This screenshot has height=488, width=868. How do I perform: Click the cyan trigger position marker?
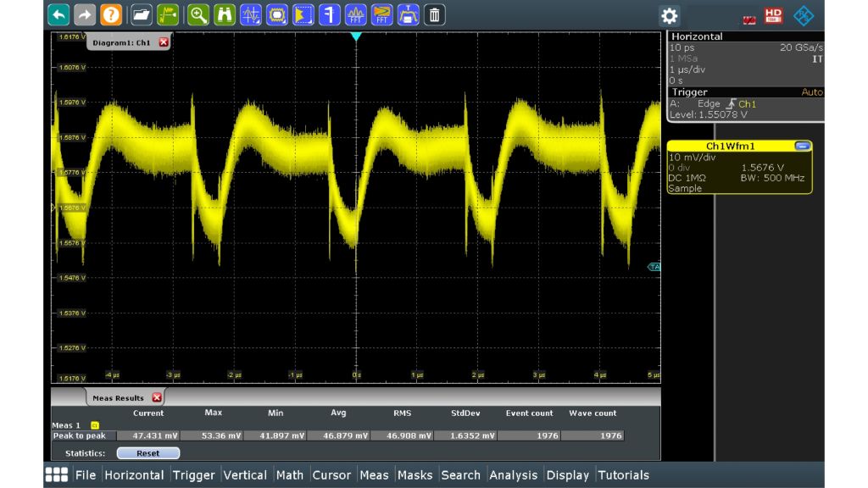356,37
